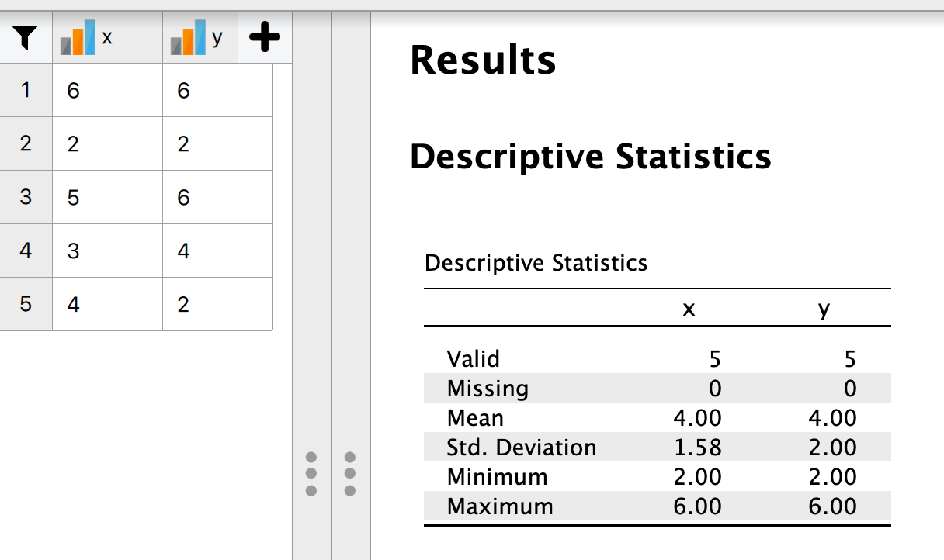This screenshot has width=944, height=560.
Task: Click the Descriptive Statistics heading
Action: pos(591,156)
